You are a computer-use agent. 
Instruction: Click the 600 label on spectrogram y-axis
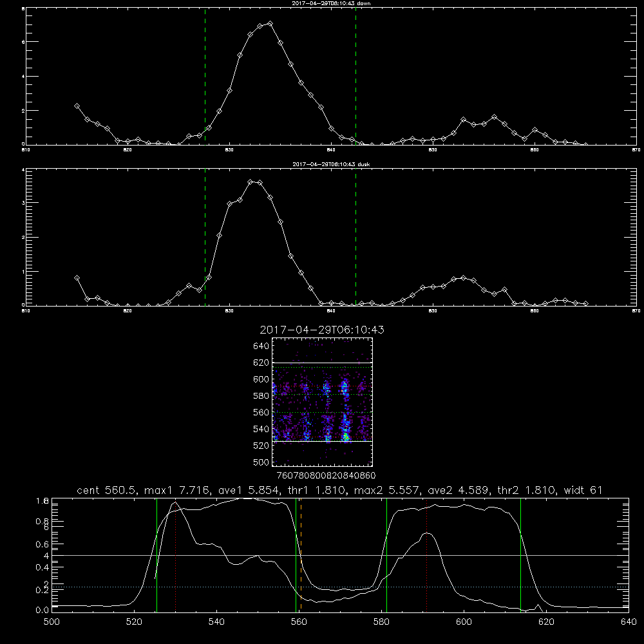click(x=261, y=379)
